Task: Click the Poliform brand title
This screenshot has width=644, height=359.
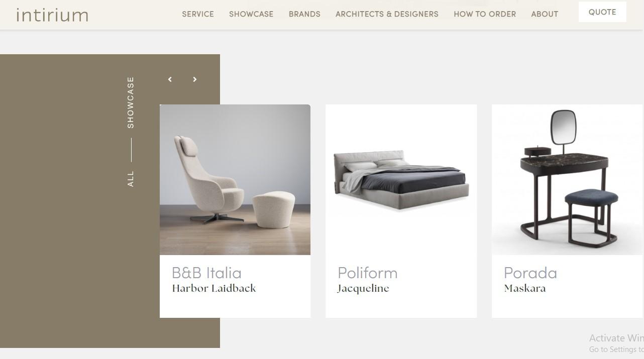Action: (368, 273)
